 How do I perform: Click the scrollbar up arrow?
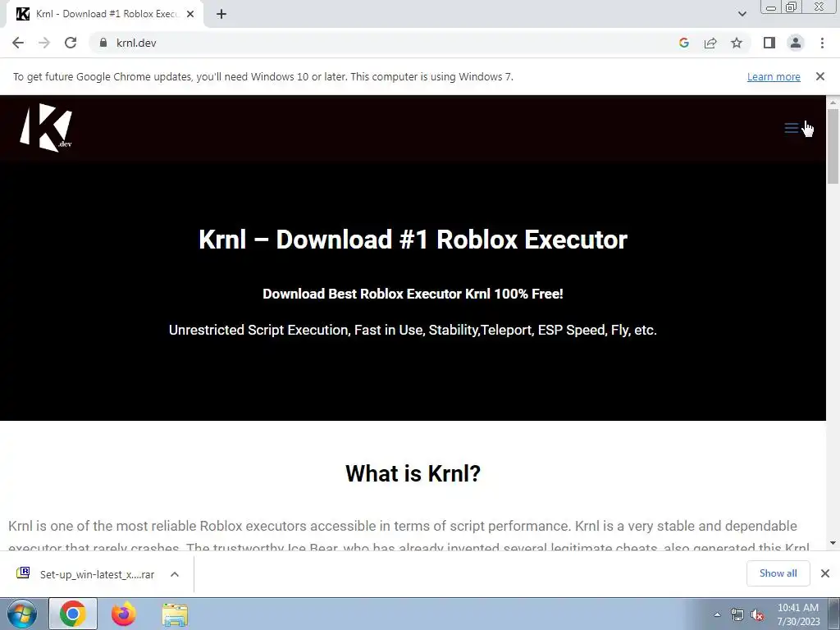(x=833, y=102)
